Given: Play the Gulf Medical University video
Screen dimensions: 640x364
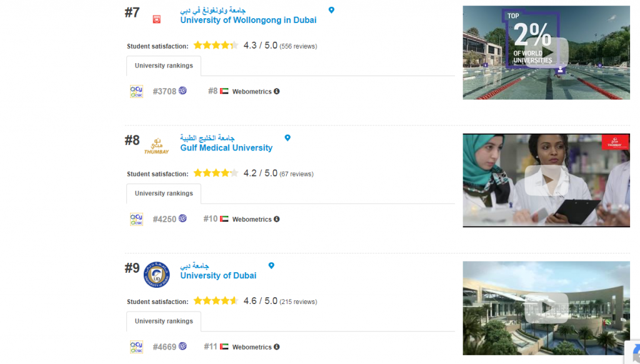Looking at the screenshot, I should (x=546, y=180).
